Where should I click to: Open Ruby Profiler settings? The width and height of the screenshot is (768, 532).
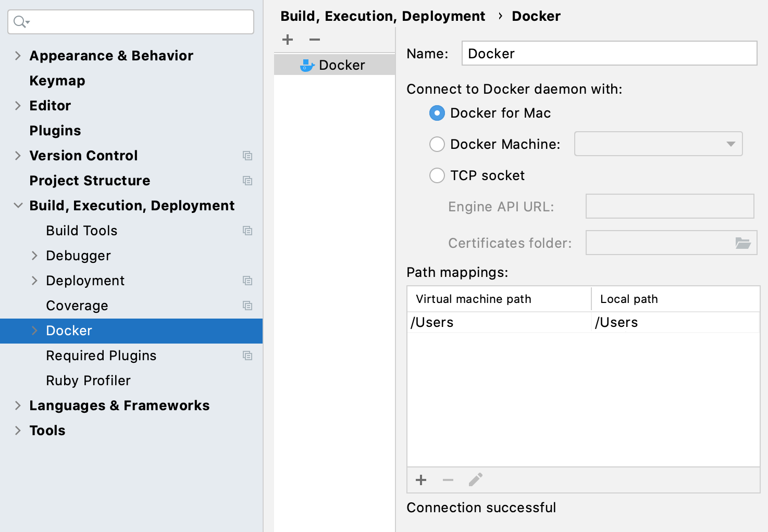[88, 381]
